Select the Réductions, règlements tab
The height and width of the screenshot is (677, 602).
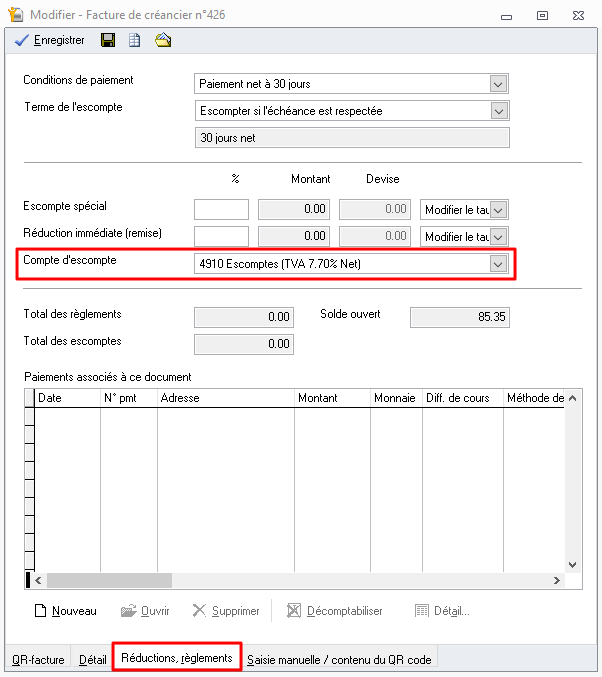click(176, 658)
